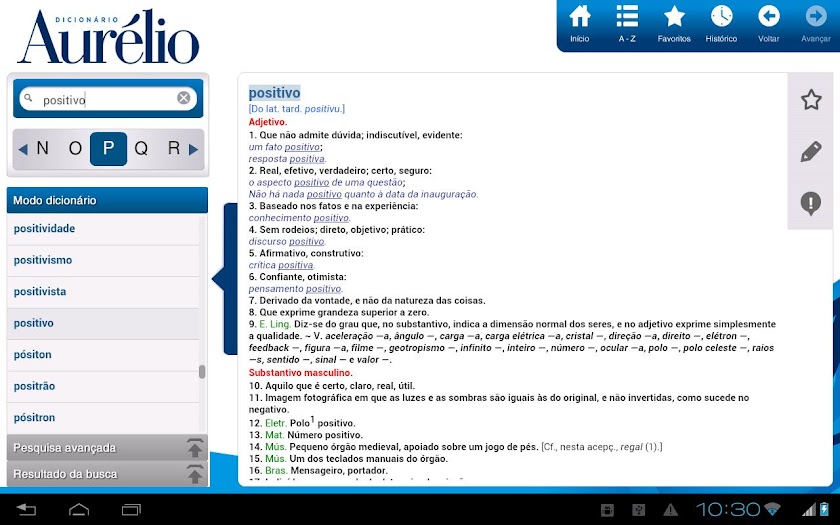Click the Dicionário Aurélio logo
This screenshot has width=840, height=525.
point(109,38)
